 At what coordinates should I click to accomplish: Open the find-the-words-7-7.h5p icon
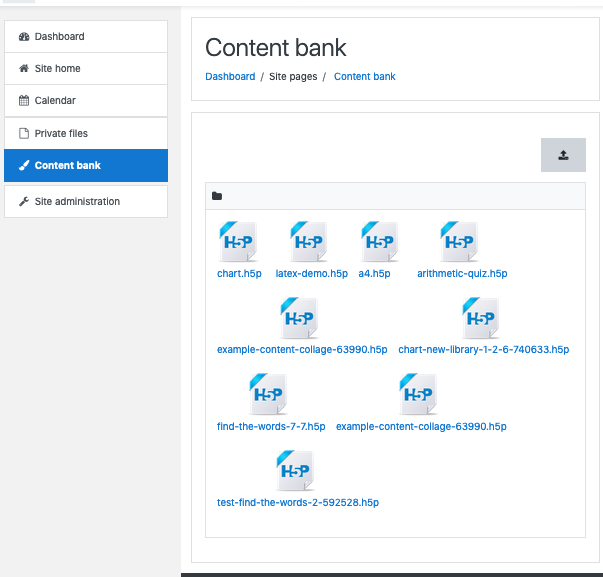pos(268,394)
